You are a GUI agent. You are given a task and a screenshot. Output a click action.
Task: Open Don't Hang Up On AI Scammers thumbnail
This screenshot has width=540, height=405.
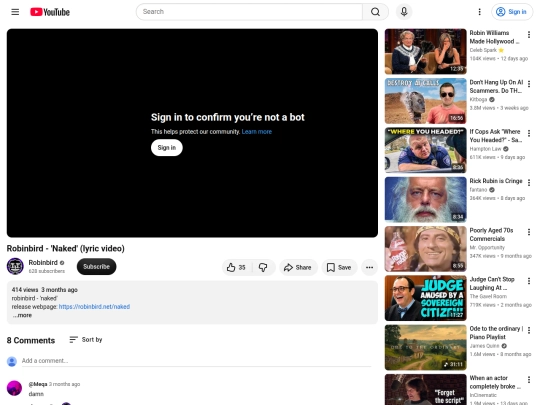tap(426, 101)
